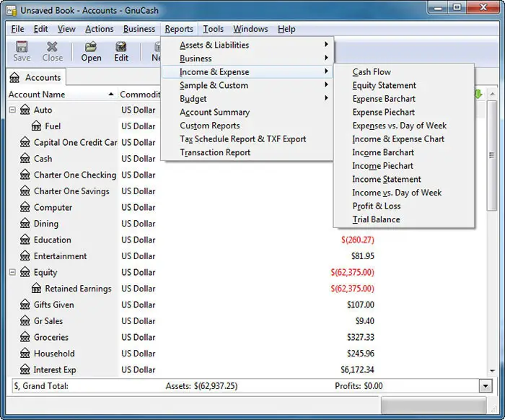Open the View menu
Viewport: 505px width, 420px height.
(66, 29)
